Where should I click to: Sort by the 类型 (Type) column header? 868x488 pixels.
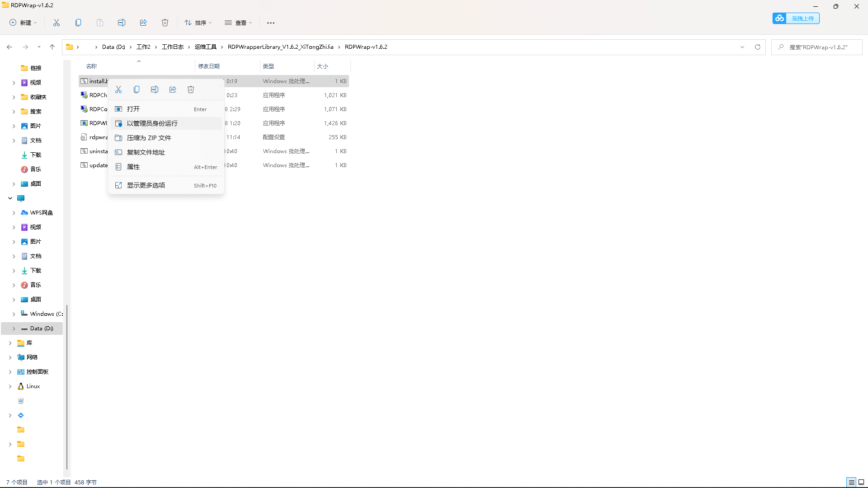click(x=287, y=66)
